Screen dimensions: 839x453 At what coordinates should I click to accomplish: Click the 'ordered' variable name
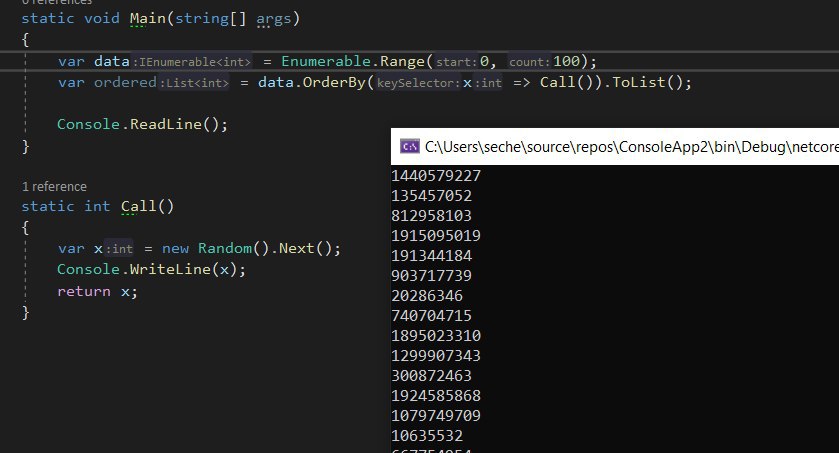coord(125,82)
